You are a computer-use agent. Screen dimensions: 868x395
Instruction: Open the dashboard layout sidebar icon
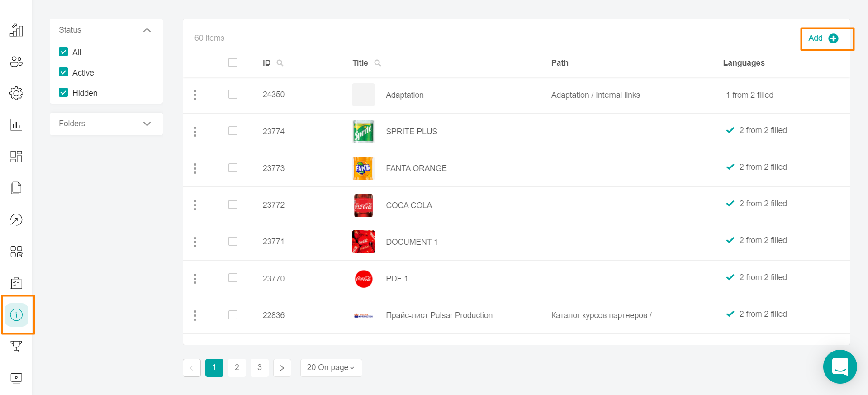(16, 157)
